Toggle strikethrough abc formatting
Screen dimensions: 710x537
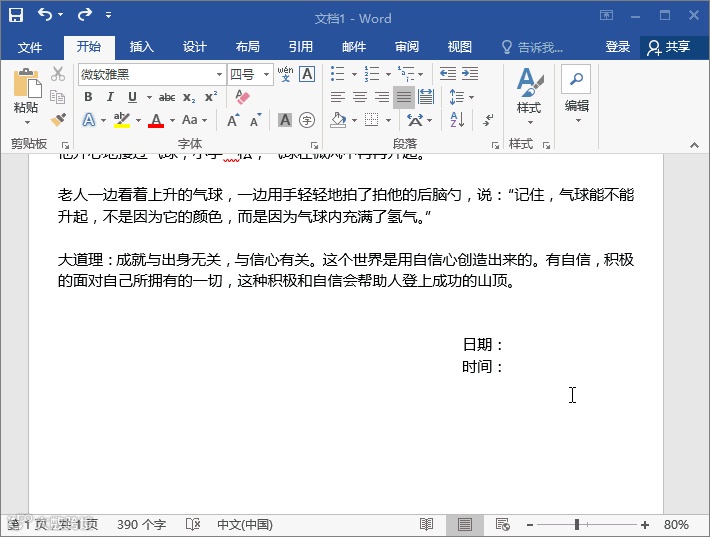[x=167, y=97]
